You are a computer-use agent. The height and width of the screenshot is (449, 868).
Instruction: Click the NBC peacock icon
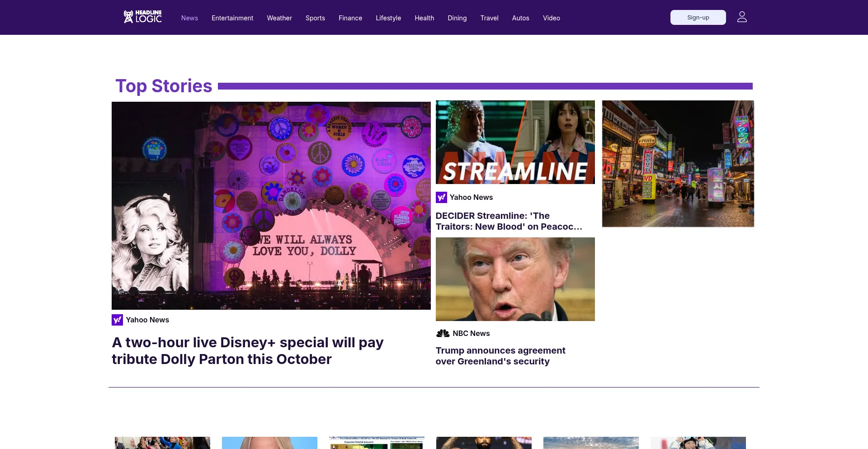(x=443, y=333)
